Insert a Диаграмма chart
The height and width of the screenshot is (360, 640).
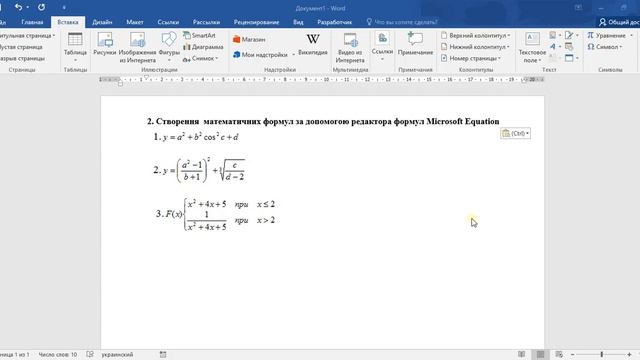203,47
